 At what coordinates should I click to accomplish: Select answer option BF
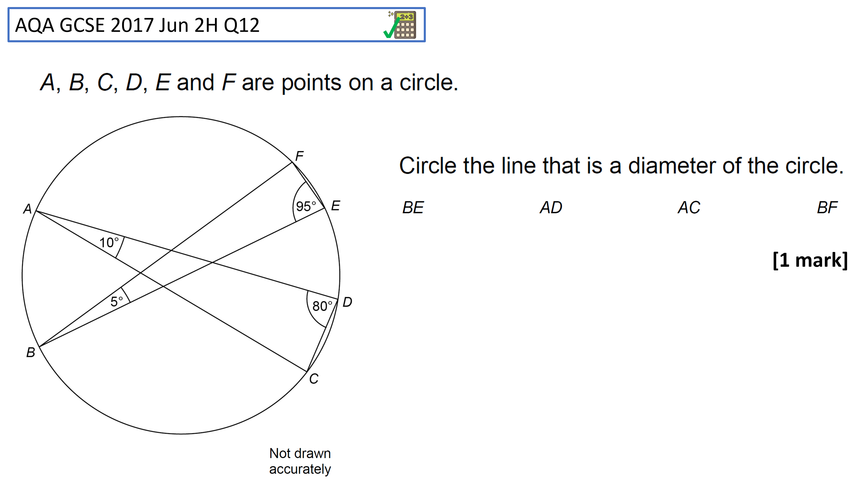(827, 207)
